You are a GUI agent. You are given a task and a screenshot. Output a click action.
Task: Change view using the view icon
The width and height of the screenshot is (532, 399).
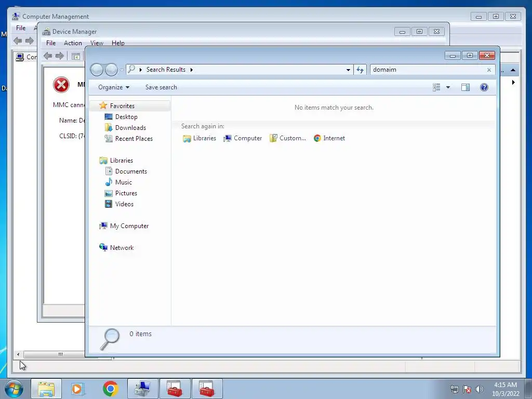click(x=436, y=87)
